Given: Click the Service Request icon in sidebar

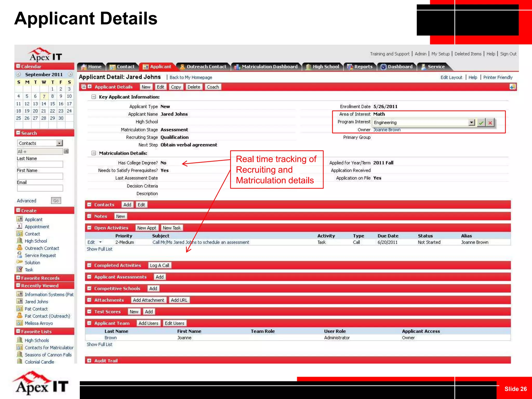Looking at the screenshot, I should pos(19,255).
